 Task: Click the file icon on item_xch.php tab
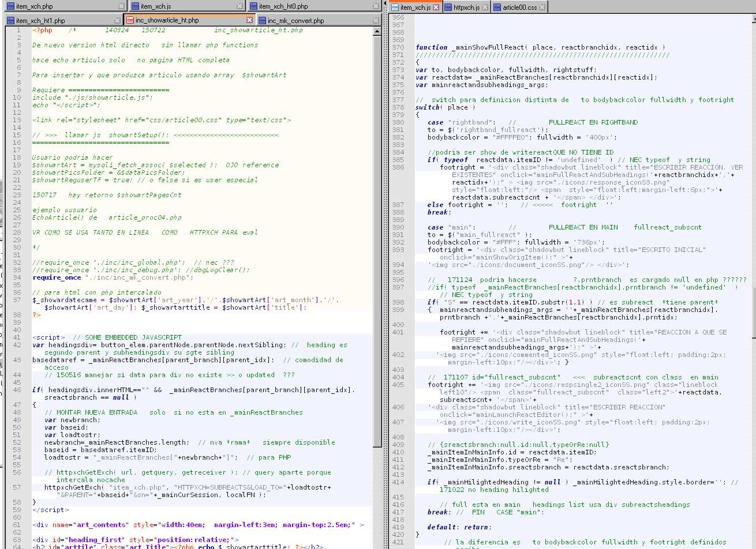(10, 6)
